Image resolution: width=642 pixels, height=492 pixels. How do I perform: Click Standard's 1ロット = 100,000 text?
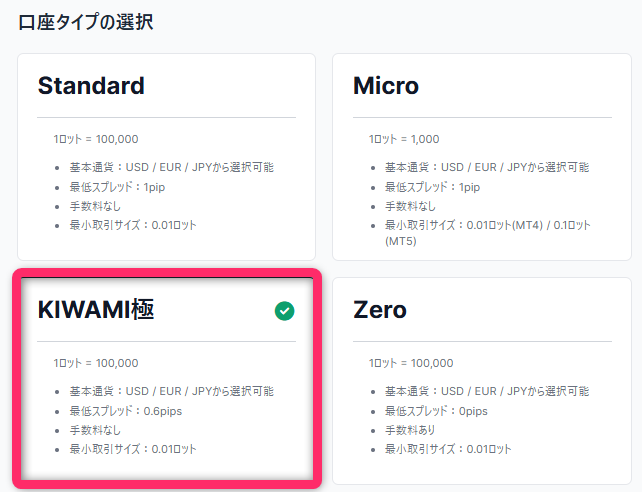(96, 139)
